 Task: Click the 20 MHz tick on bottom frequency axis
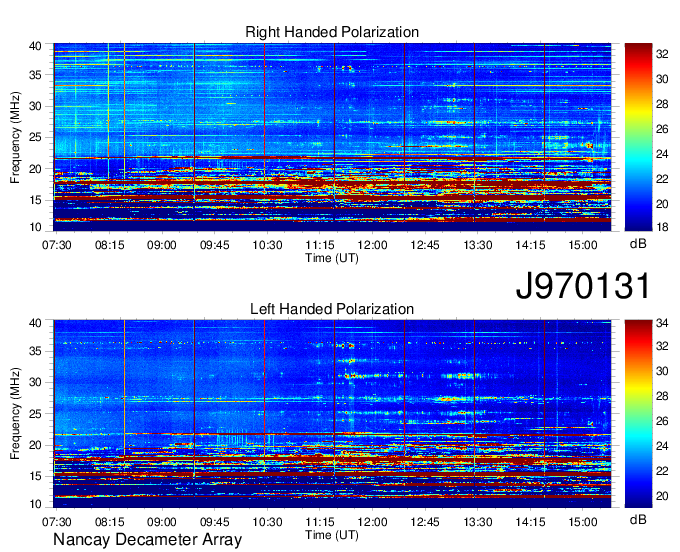point(35,445)
